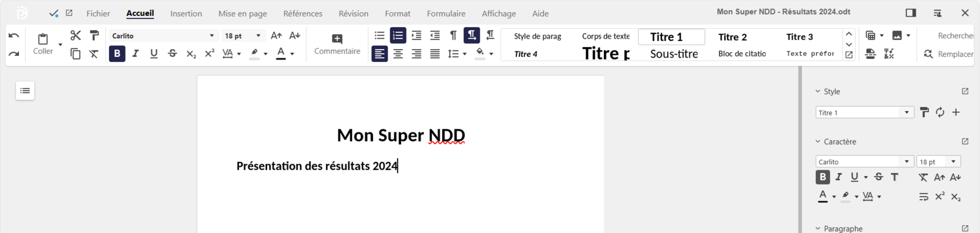Insert a comment with the Commentaire button
The height and width of the screenshot is (233, 980).
pyautogui.click(x=337, y=44)
